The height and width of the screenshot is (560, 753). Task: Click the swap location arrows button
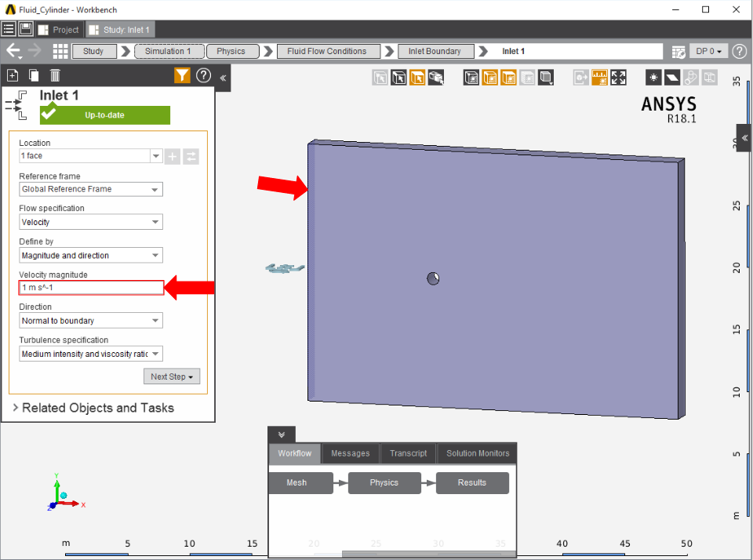pos(191,156)
